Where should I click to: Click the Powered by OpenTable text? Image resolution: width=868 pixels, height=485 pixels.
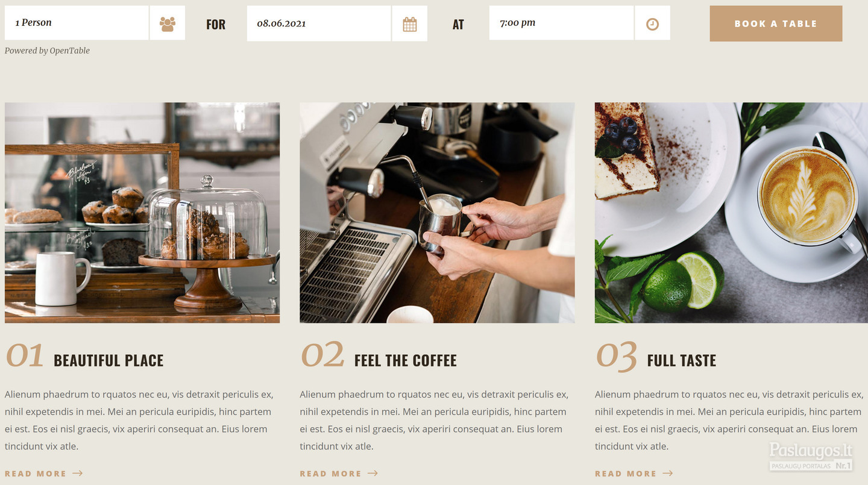[47, 51]
